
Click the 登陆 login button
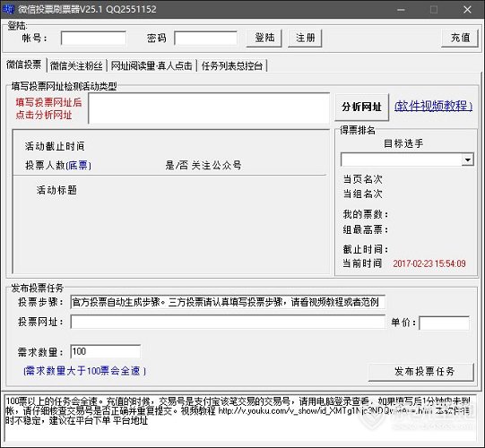click(264, 38)
